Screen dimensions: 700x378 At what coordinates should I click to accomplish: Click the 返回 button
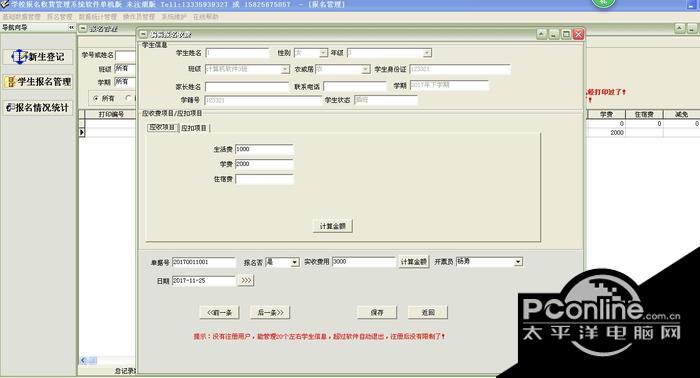pyautogui.click(x=428, y=312)
